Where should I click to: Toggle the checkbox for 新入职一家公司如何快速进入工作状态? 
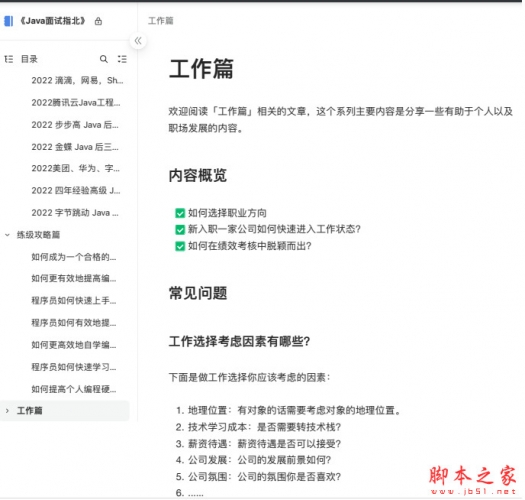tap(180, 229)
